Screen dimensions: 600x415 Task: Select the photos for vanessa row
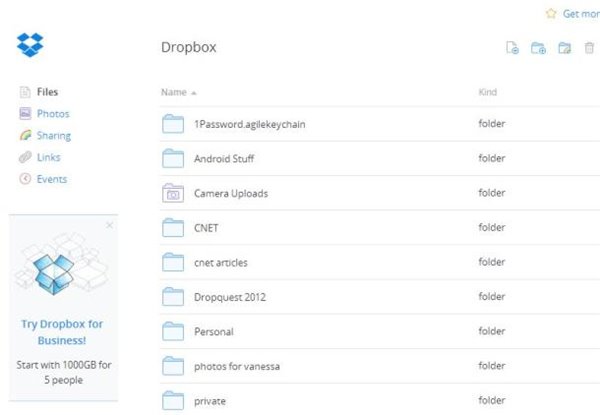[x=236, y=366]
